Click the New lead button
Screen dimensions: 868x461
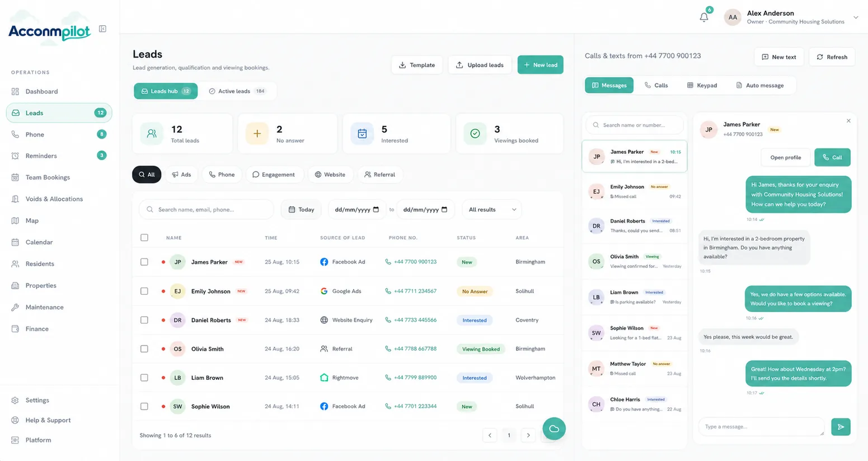pos(541,65)
